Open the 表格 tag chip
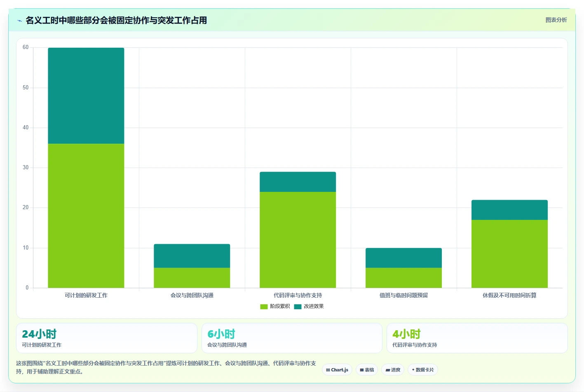This screenshot has width=584, height=392. coord(367,370)
